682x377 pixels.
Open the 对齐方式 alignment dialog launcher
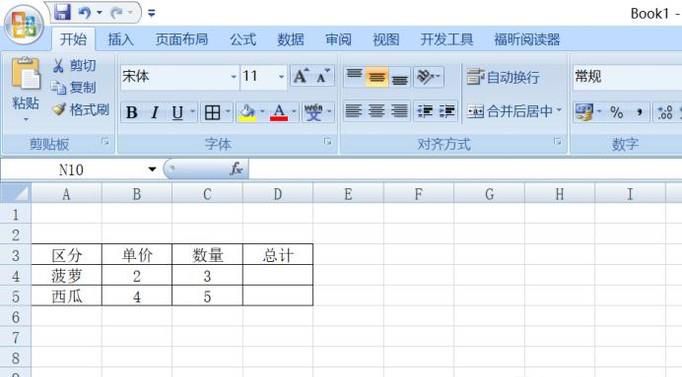tap(557, 141)
